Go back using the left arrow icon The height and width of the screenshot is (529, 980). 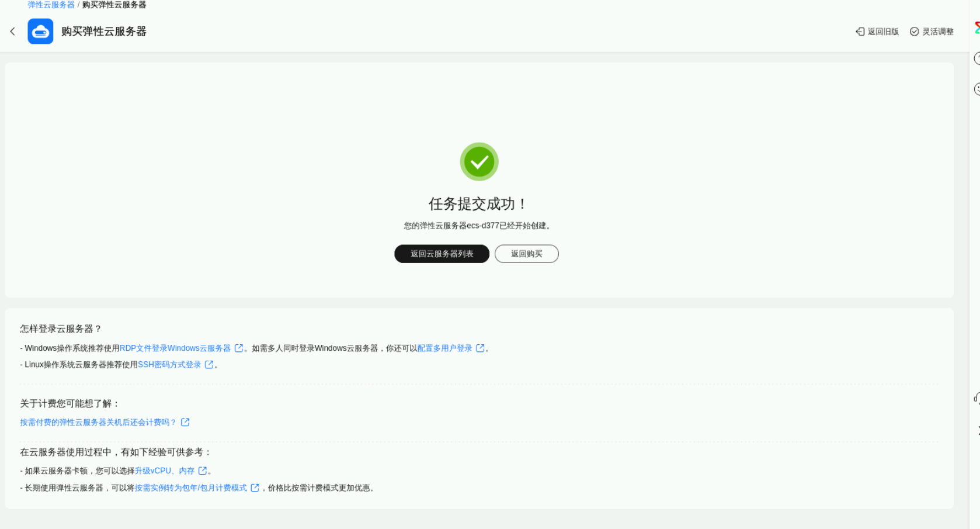(x=13, y=32)
